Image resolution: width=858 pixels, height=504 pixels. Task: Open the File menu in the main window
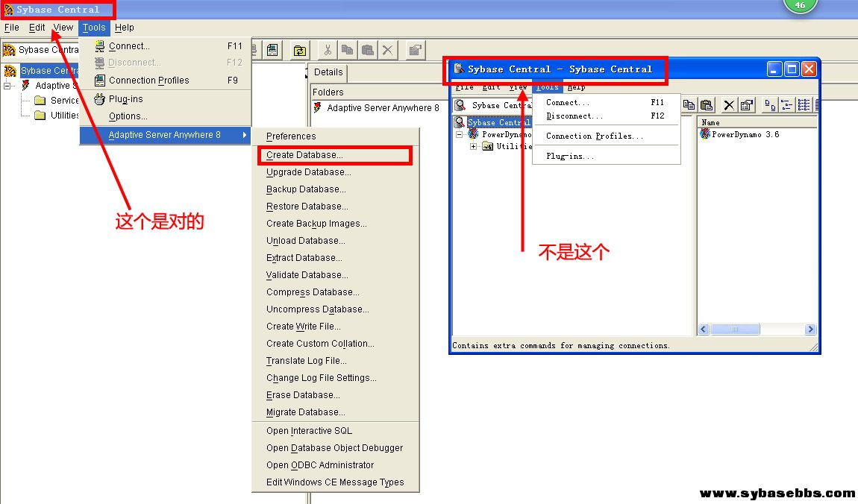tap(11, 28)
